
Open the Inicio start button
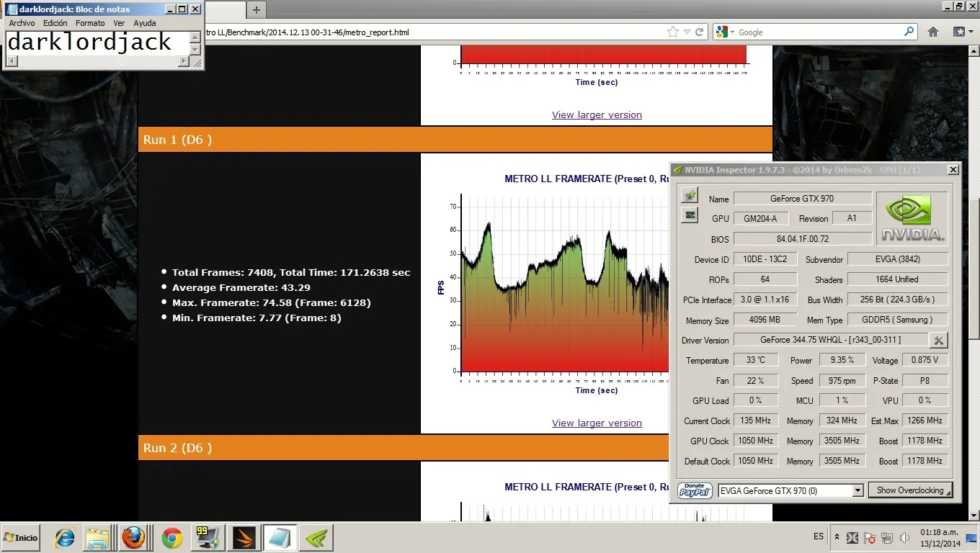click(x=20, y=538)
